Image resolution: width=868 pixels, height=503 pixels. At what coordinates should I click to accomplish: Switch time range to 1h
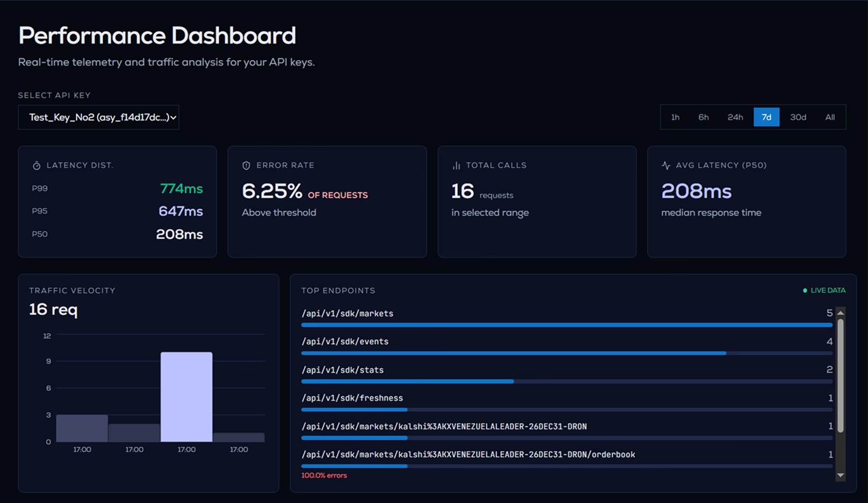(x=676, y=117)
